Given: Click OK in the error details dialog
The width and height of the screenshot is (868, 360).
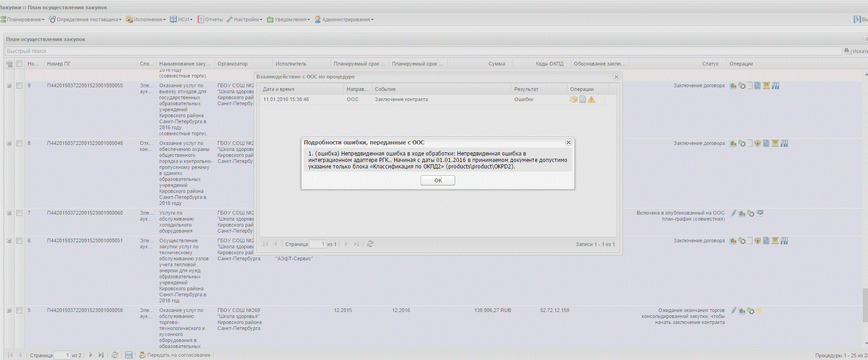Looking at the screenshot, I should tap(438, 180).
